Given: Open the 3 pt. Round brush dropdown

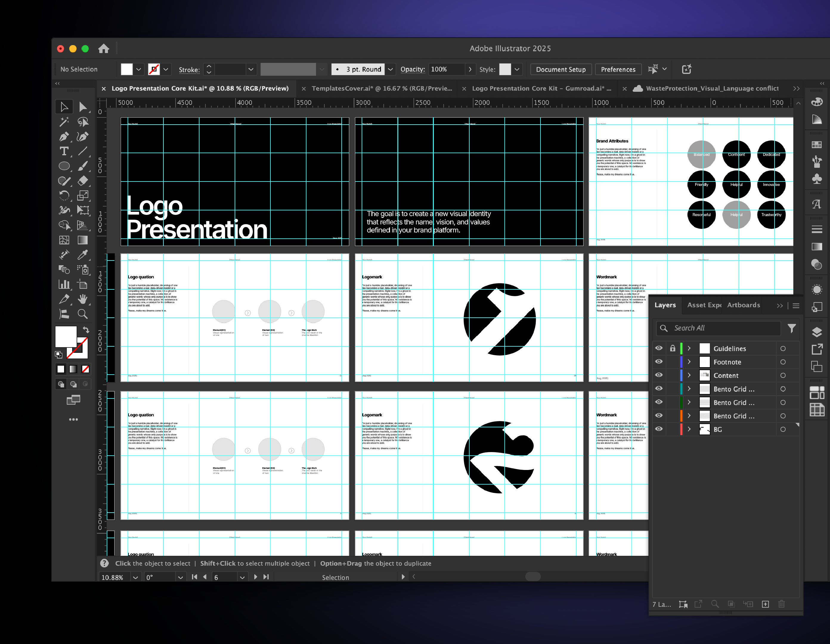Looking at the screenshot, I should (x=390, y=69).
